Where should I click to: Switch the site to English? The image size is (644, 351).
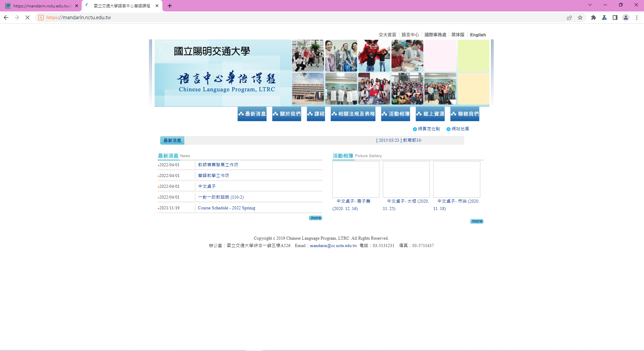coord(478,35)
